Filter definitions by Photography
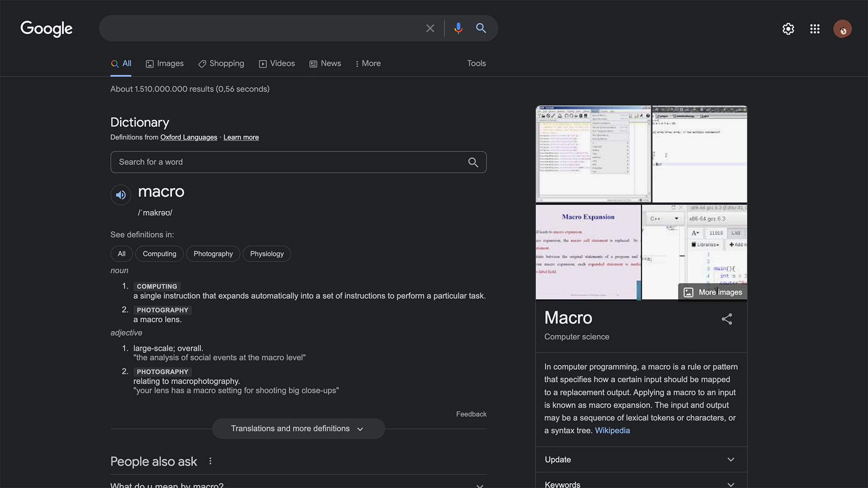This screenshot has height=488, width=868. pos(213,254)
